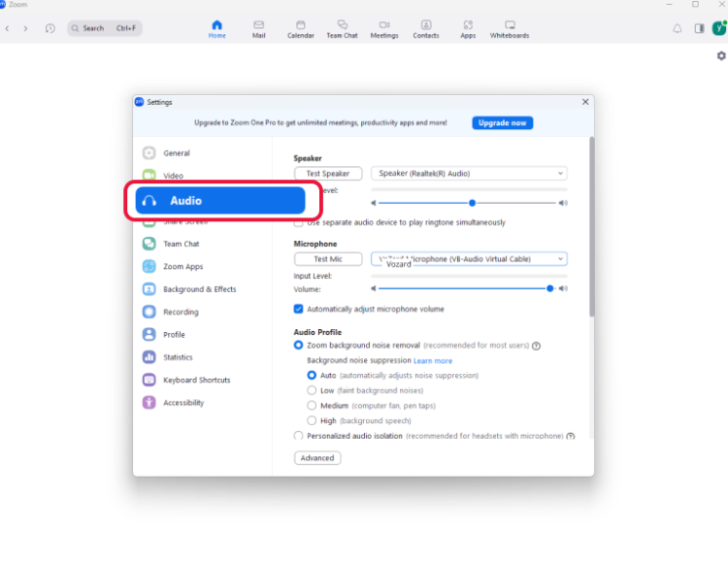Select Auto noise suppression

(312, 375)
